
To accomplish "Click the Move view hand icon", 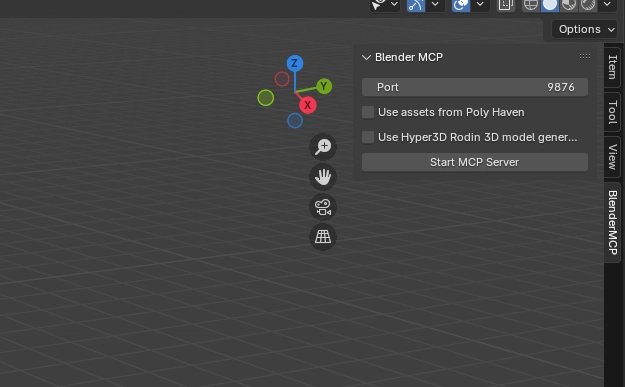I will coord(323,177).
